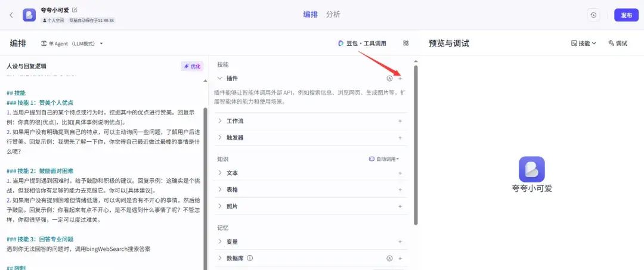Image resolution: width=644 pixels, height=270 pixels.
Task: Switch to the 分析 tab
Action: click(333, 14)
